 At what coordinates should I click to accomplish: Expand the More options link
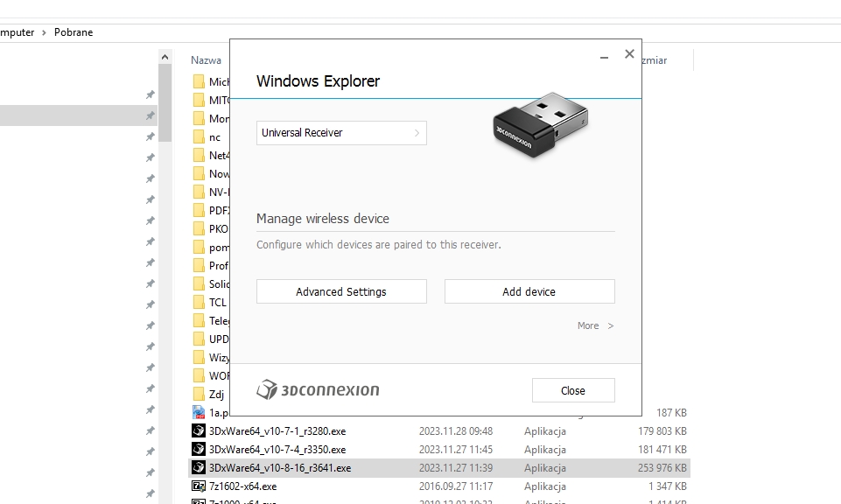pos(595,325)
